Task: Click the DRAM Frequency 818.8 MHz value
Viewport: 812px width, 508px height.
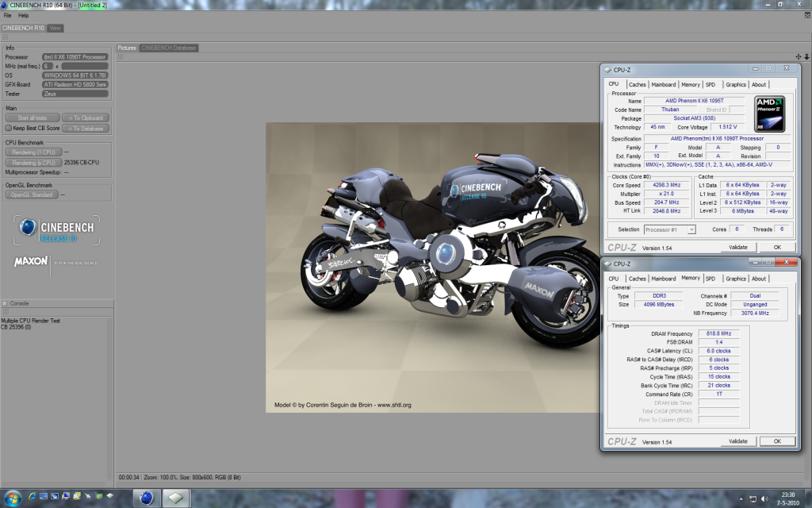Action: (718, 333)
